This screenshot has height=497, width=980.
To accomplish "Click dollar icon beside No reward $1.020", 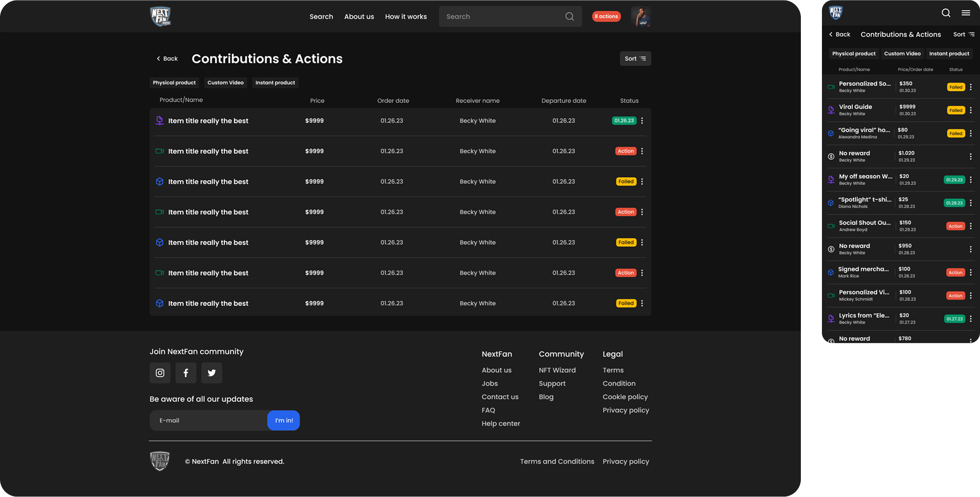I will point(831,157).
